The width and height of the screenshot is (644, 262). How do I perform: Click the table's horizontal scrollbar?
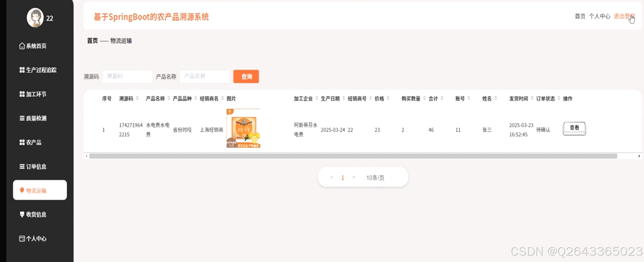[x=353, y=156]
